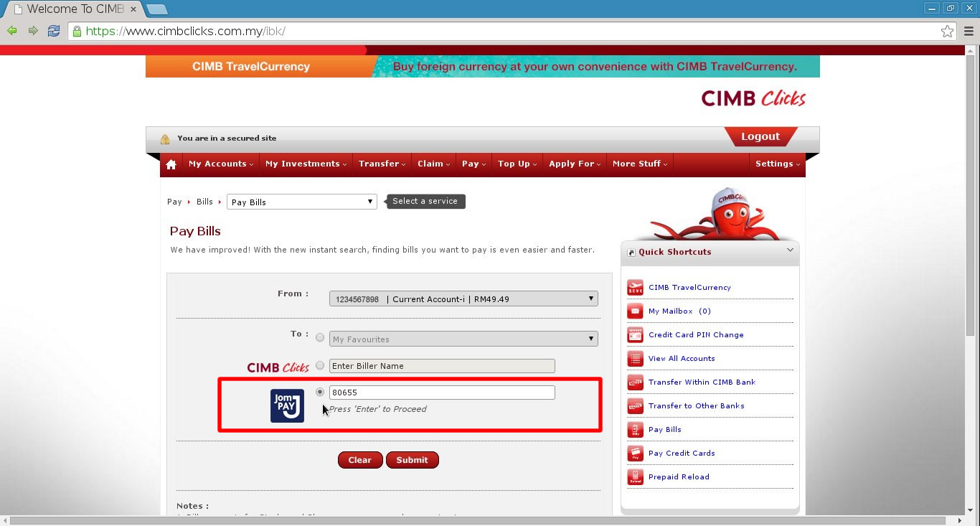Open the Transfer to Other Banks link
Image resolution: width=980 pixels, height=526 pixels.
(696, 406)
